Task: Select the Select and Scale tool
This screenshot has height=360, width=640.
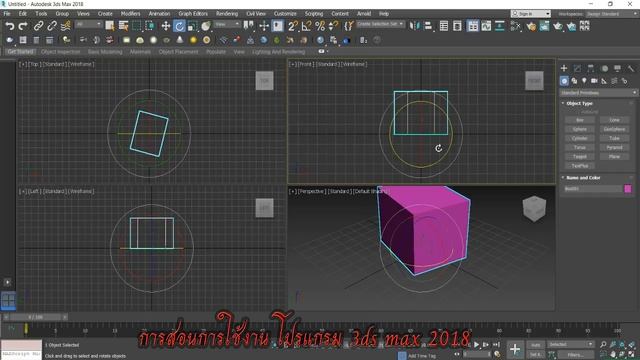Action: coord(193,26)
